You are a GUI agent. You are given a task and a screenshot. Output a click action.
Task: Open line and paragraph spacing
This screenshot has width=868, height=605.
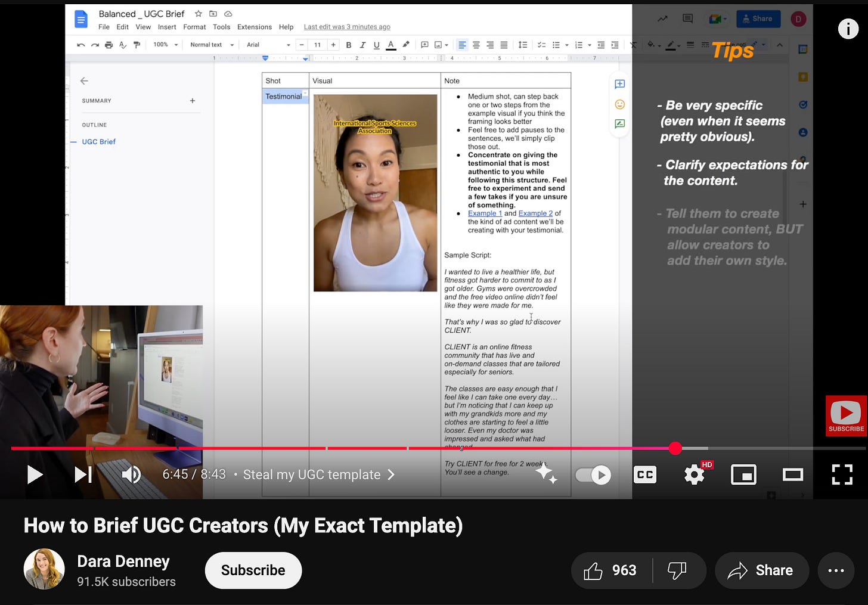point(523,45)
